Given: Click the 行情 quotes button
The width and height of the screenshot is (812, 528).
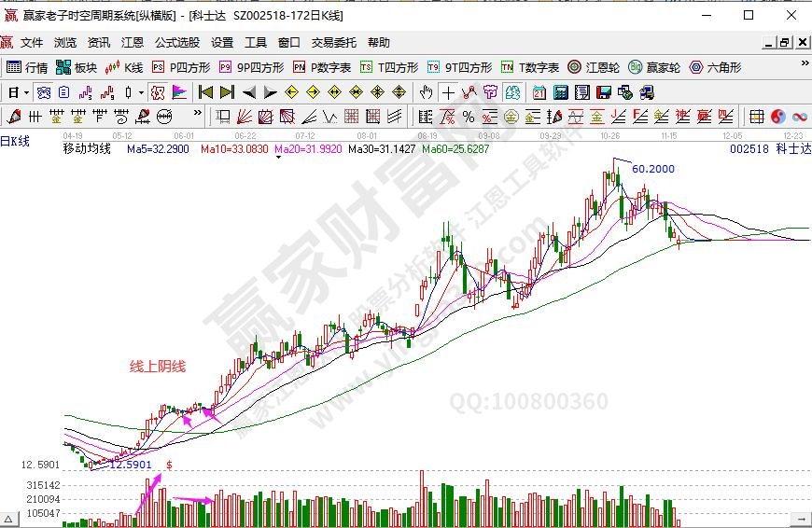Looking at the screenshot, I should click(x=27, y=67).
